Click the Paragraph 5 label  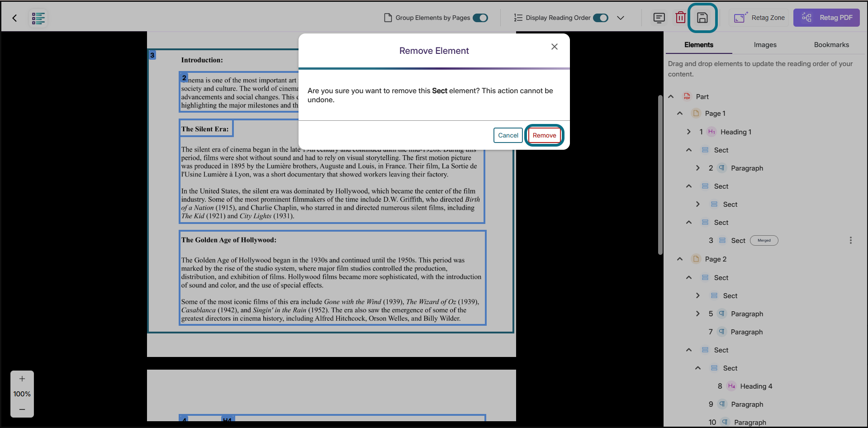[747, 314]
